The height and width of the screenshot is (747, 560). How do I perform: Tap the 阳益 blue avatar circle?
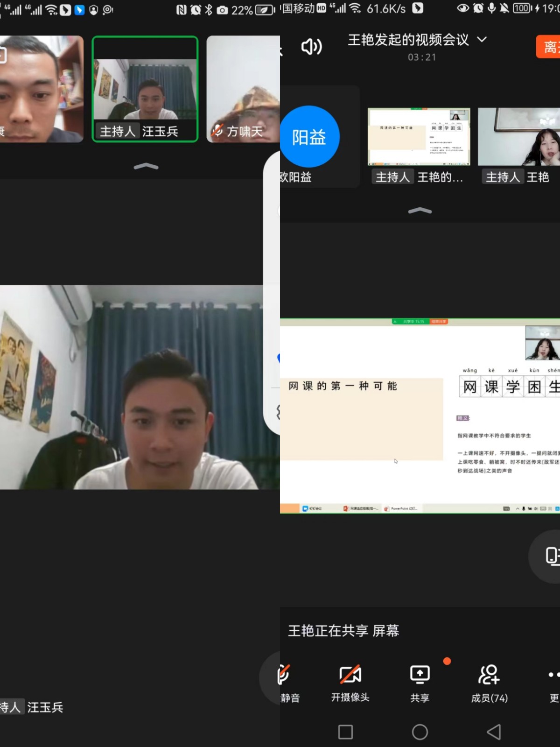tap(308, 137)
